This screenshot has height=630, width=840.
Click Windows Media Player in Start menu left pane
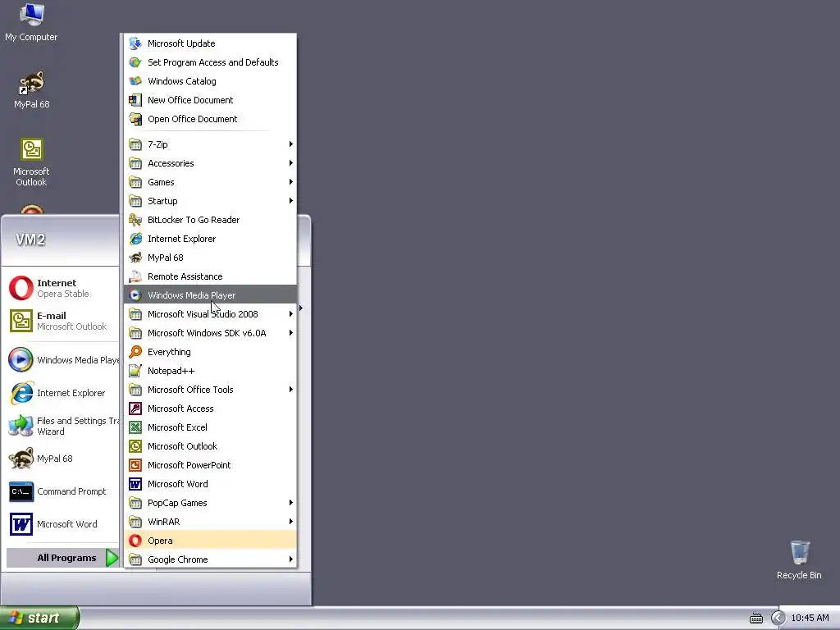click(63, 360)
